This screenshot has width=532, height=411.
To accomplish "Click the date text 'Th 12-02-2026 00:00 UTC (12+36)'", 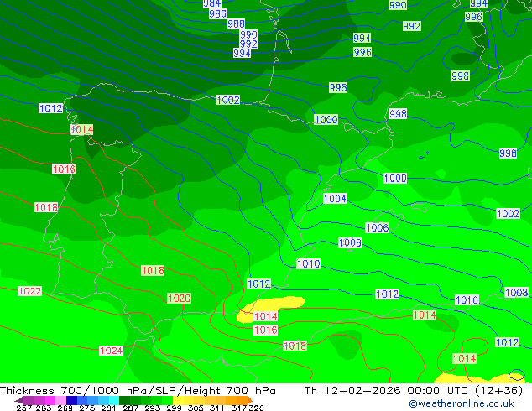I will [x=414, y=391].
